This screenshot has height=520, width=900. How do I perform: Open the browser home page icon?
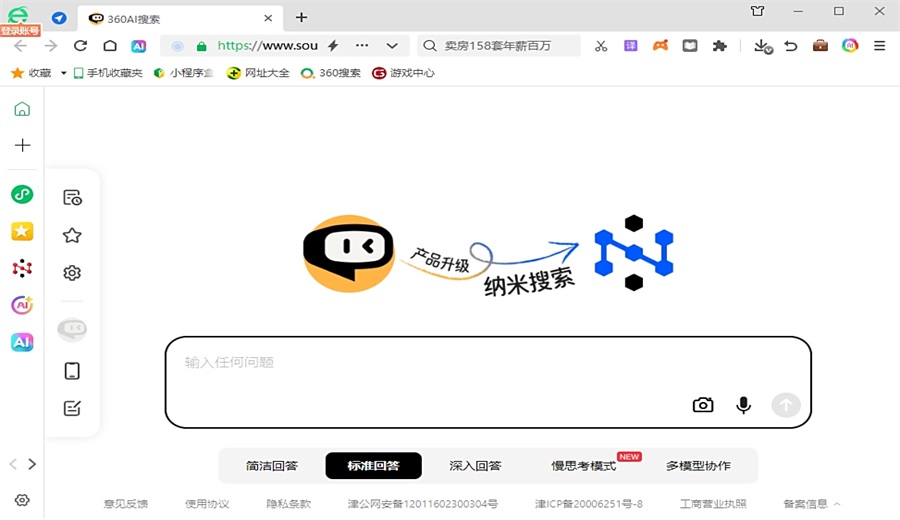[x=110, y=46]
